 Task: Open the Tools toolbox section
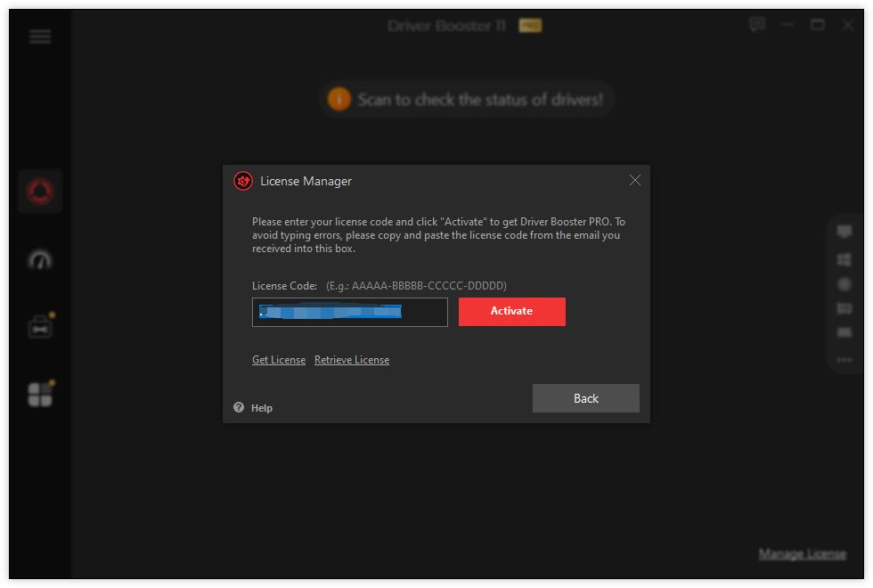[40, 327]
